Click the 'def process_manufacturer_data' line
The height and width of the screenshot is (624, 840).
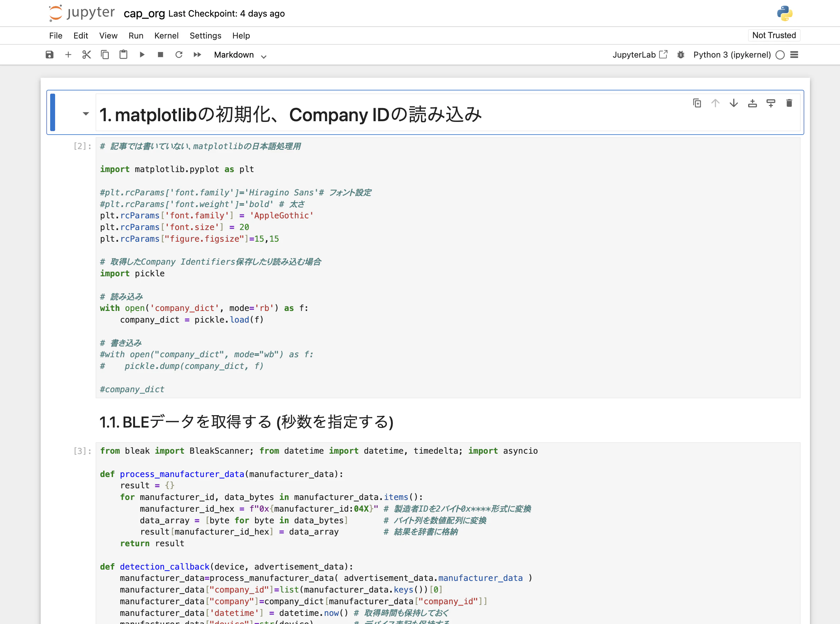(221, 474)
